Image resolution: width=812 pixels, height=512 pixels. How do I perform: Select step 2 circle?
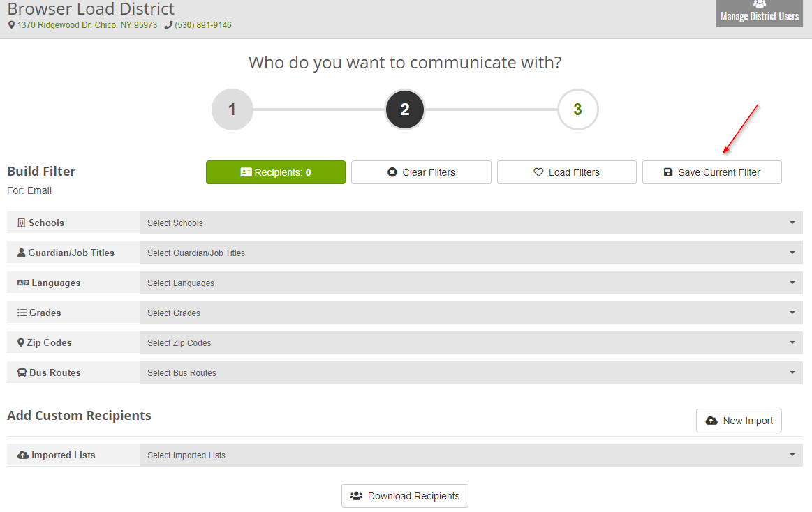click(405, 110)
